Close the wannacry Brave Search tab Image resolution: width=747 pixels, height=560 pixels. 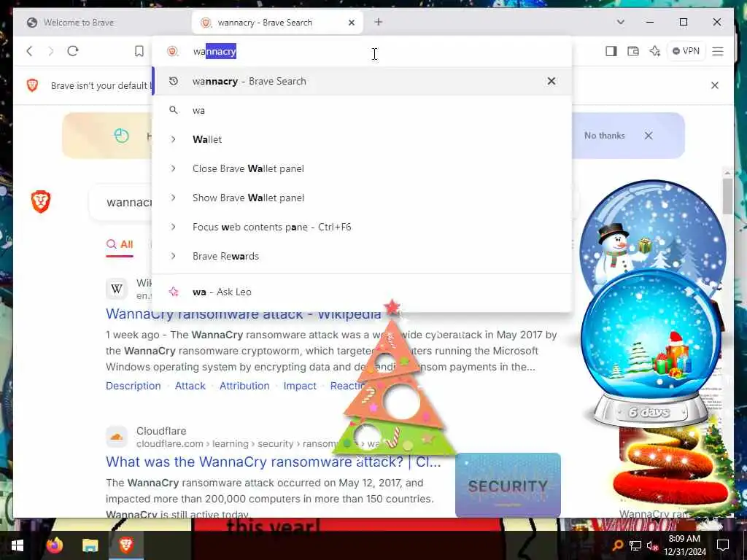pos(352,23)
